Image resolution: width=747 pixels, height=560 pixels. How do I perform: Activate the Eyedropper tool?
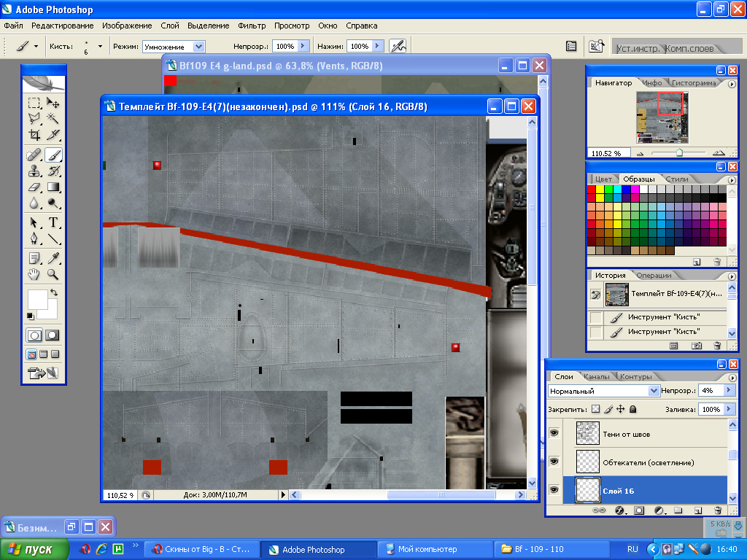click(53, 257)
